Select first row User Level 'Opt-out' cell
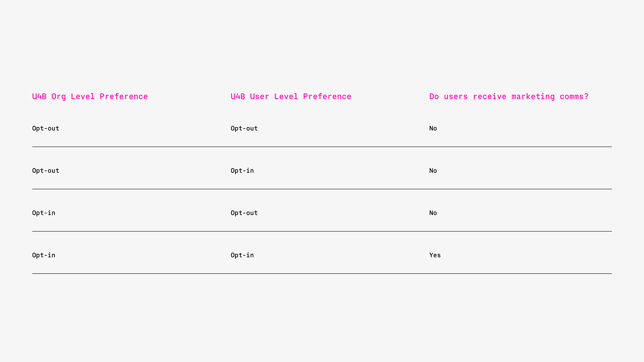Screen dimensions: 644x362 point(244,128)
